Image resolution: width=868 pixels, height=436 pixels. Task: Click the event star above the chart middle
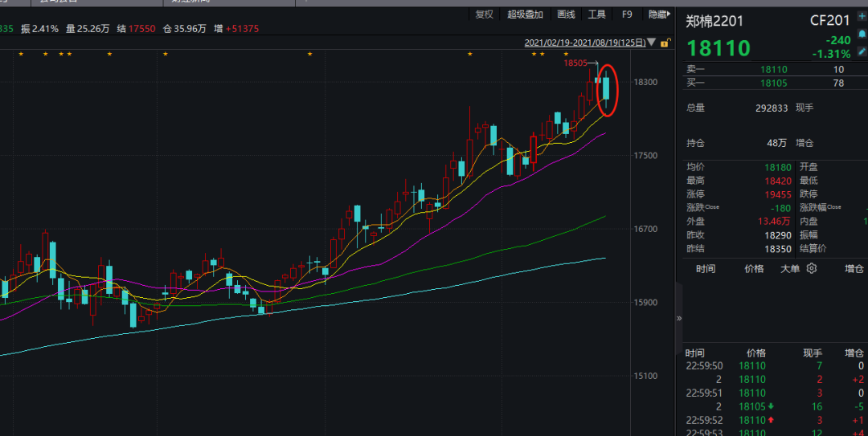tap(309, 54)
